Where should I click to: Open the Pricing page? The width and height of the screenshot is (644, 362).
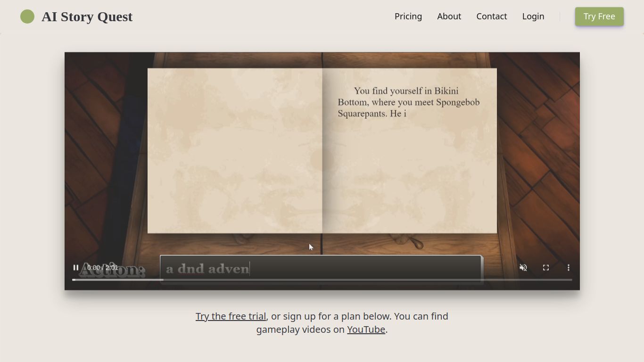point(408,16)
